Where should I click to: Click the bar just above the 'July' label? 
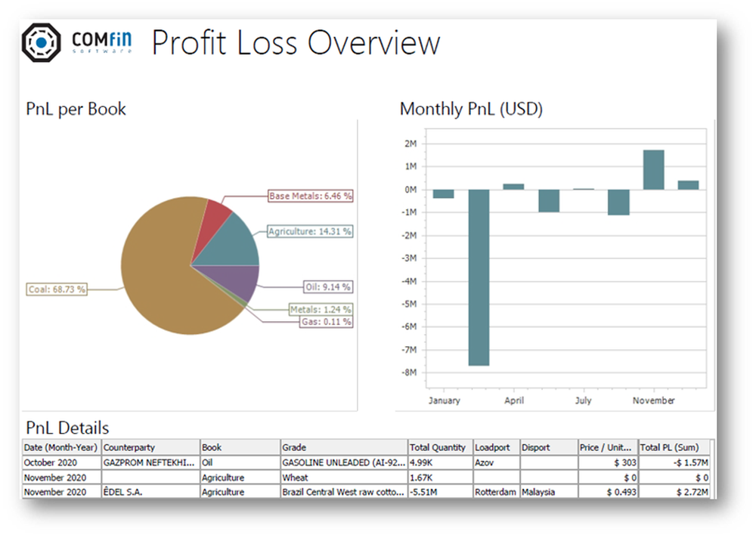click(584, 189)
